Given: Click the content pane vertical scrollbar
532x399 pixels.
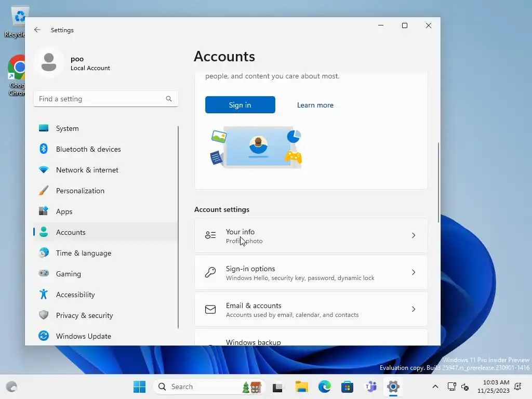Looking at the screenshot, I should [438, 182].
